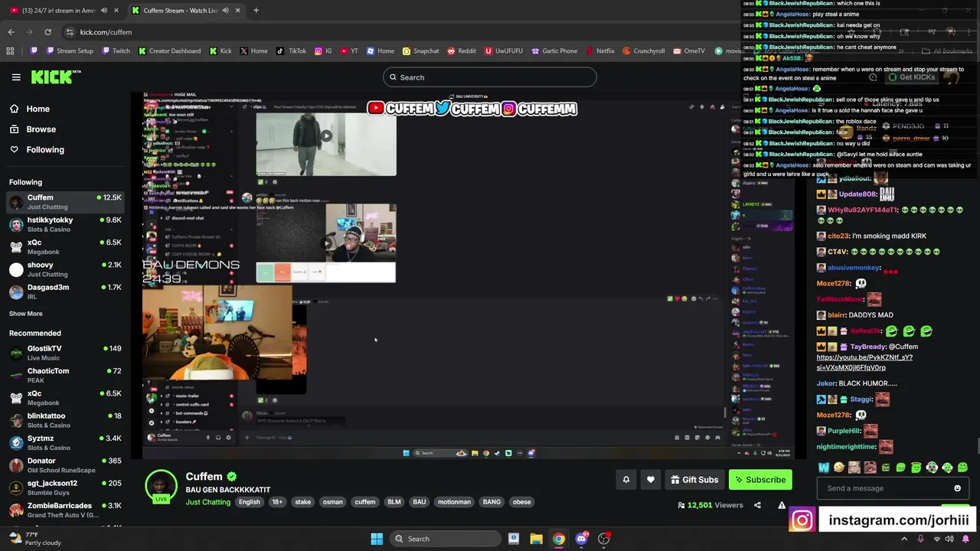The width and height of the screenshot is (980, 551).
Task: Open the Kick hamburger sidebar menu
Action: click(16, 77)
